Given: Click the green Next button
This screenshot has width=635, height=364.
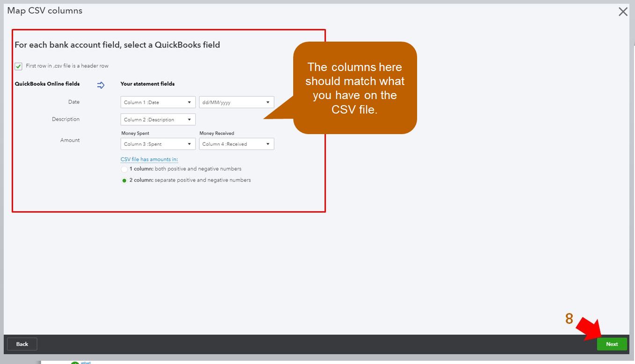Looking at the screenshot, I should coord(612,344).
